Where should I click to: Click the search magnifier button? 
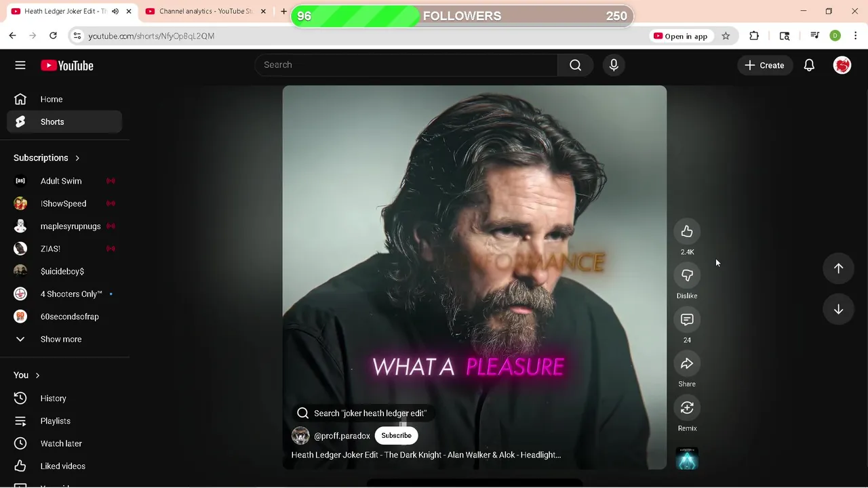coord(575,65)
